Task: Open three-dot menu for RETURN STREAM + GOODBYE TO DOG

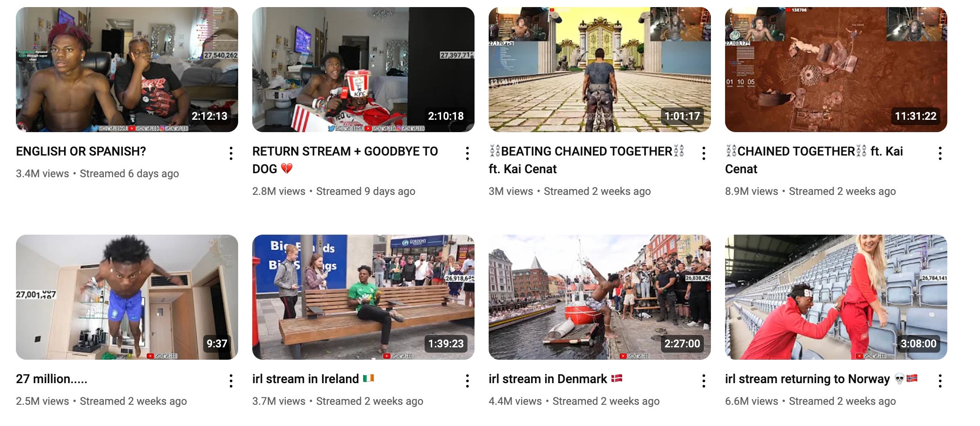Action: point(467,153)
